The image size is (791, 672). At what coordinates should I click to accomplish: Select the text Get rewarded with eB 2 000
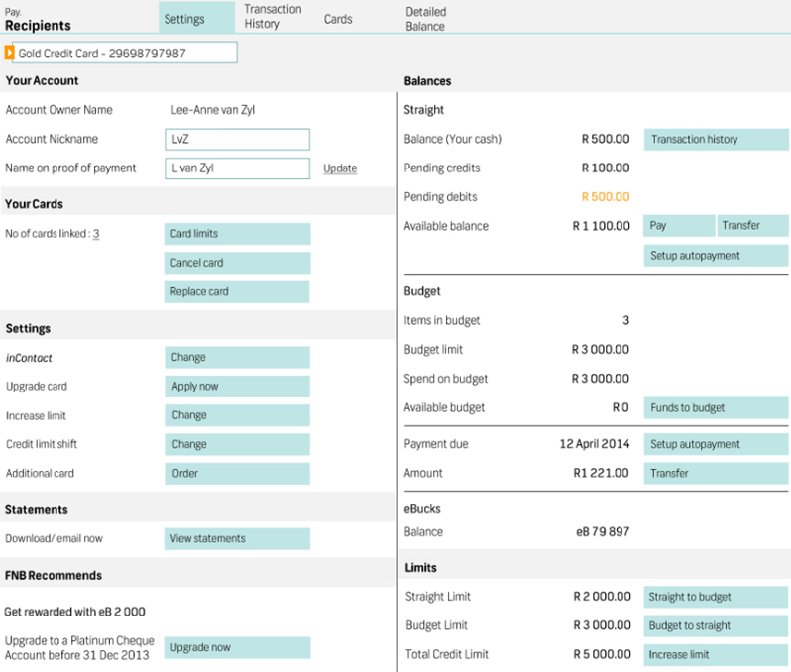coord(74,612)
